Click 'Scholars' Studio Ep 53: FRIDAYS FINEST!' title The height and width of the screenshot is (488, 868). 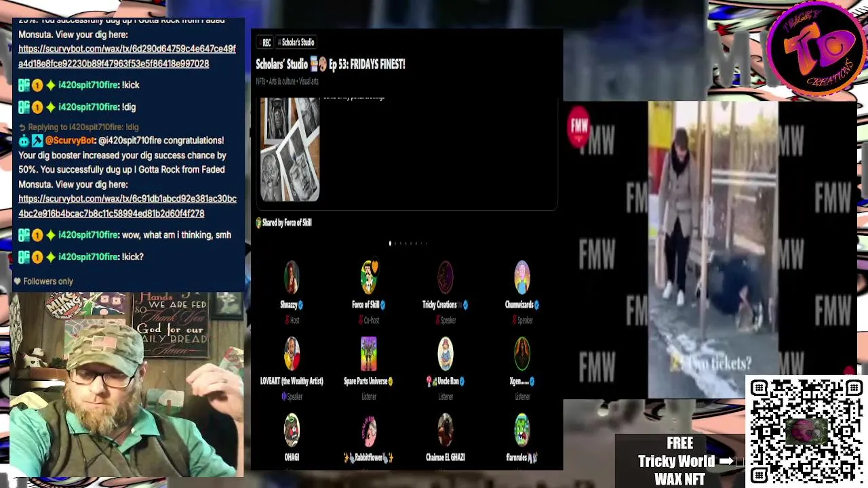tap(330, 64)
